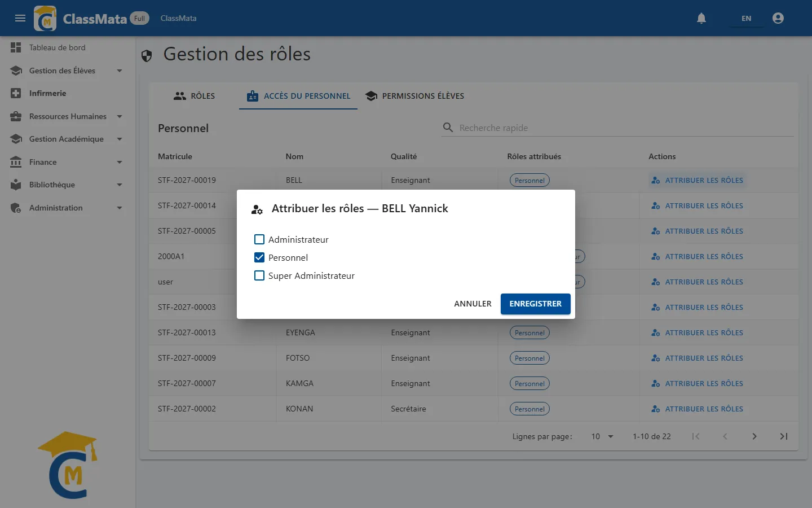The width and height of the screenshot is (812, 508).
Task: Expand Bibliothèque submenu arrow
Action: pos(120,185)
